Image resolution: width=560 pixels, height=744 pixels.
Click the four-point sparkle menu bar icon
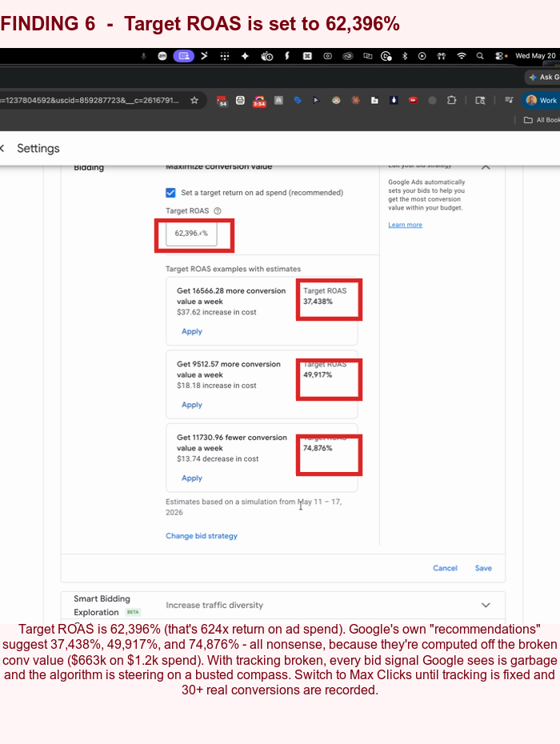pos(246,56)
